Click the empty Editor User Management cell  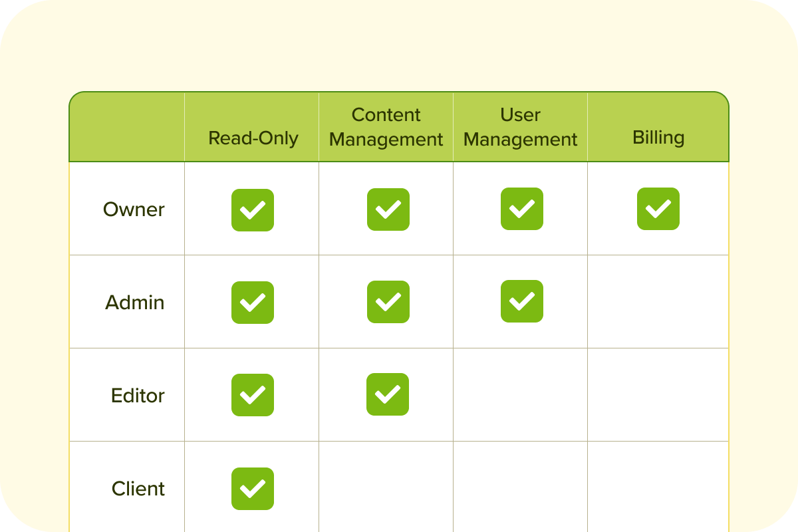point(521,395)
